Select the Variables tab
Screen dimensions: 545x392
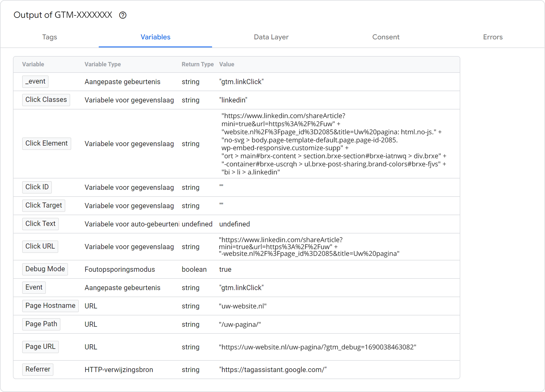155,37
